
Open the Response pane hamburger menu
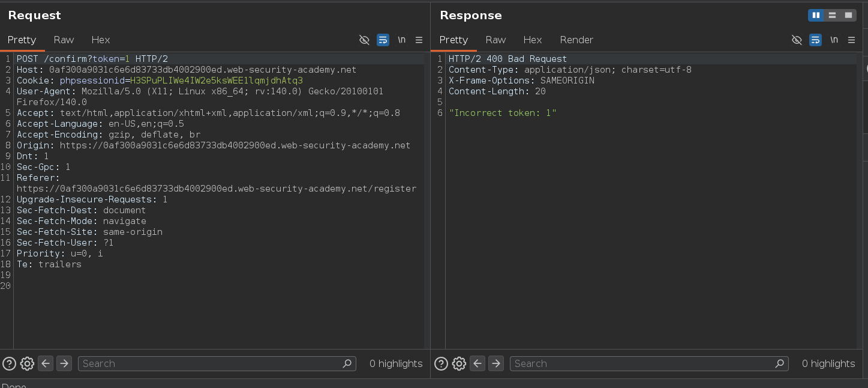[x=851, y=40]
